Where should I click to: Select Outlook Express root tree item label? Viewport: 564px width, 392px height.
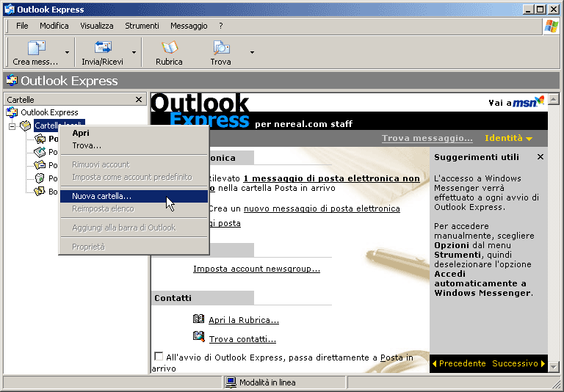[x=49, y=112]
